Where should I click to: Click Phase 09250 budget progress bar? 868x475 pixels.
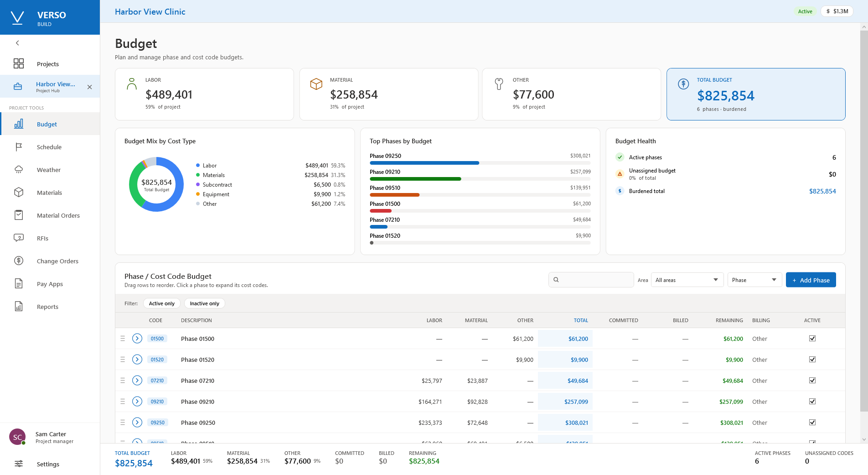coord(480,163)
